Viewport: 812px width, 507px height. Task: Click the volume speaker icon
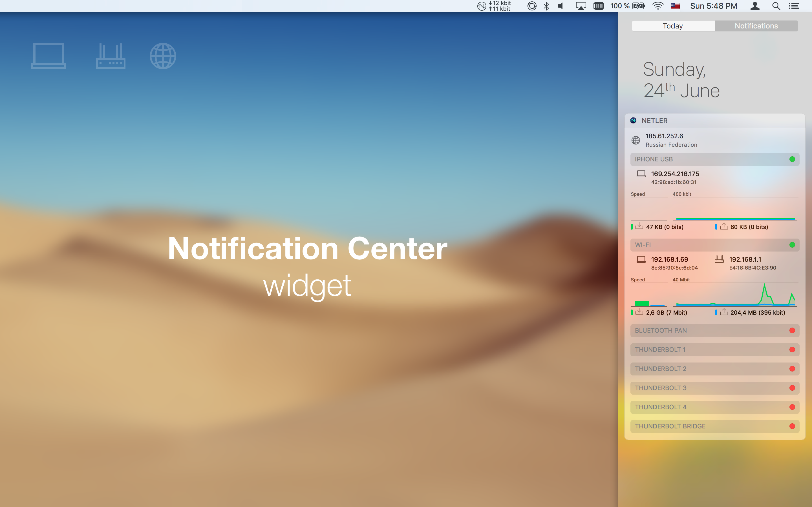561,6
